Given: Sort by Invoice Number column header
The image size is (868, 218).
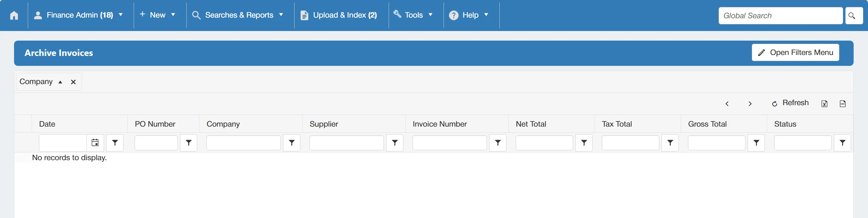Looking at the screenshot, I should (x=440, y=124).
